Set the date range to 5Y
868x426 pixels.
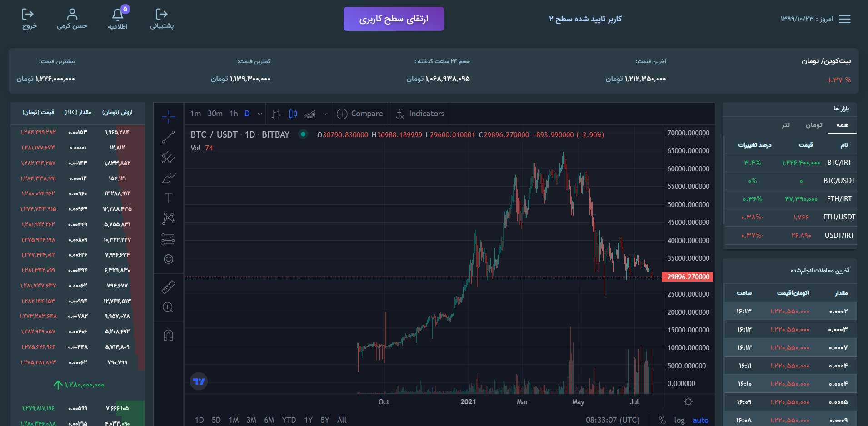pyautogui.click(x=324, y=420)
